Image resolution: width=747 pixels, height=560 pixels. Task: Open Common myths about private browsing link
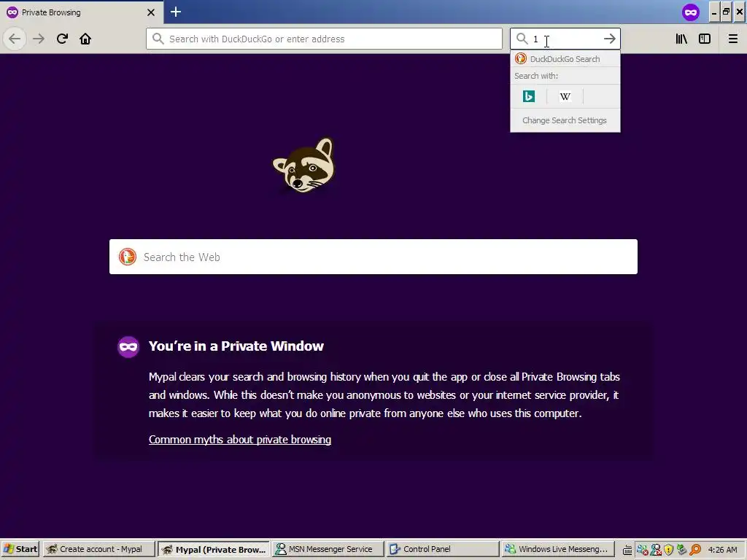(239, 440)
